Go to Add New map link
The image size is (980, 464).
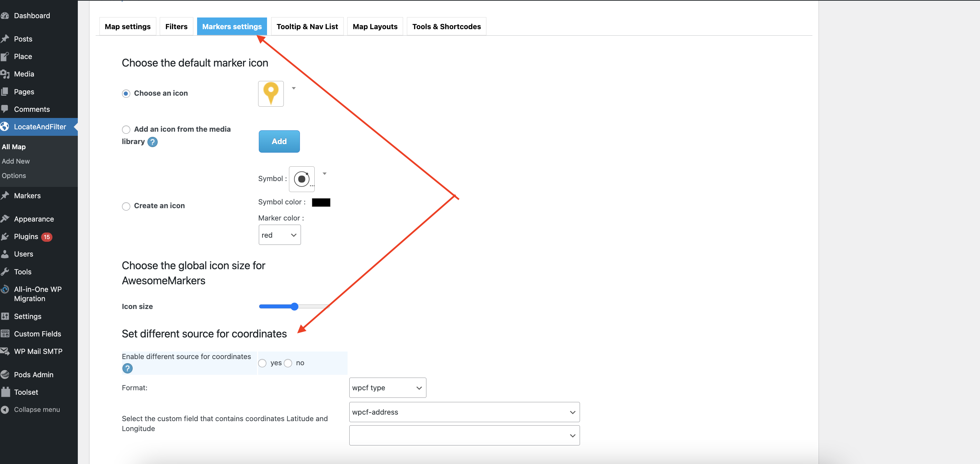coord(16,161)
